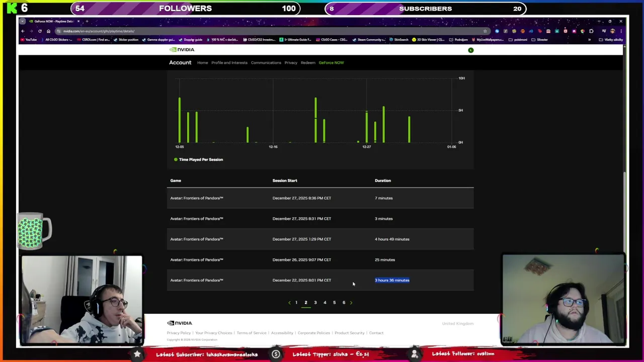Go to next page arrow
The image size is (644, 362).
click(351, 303)
